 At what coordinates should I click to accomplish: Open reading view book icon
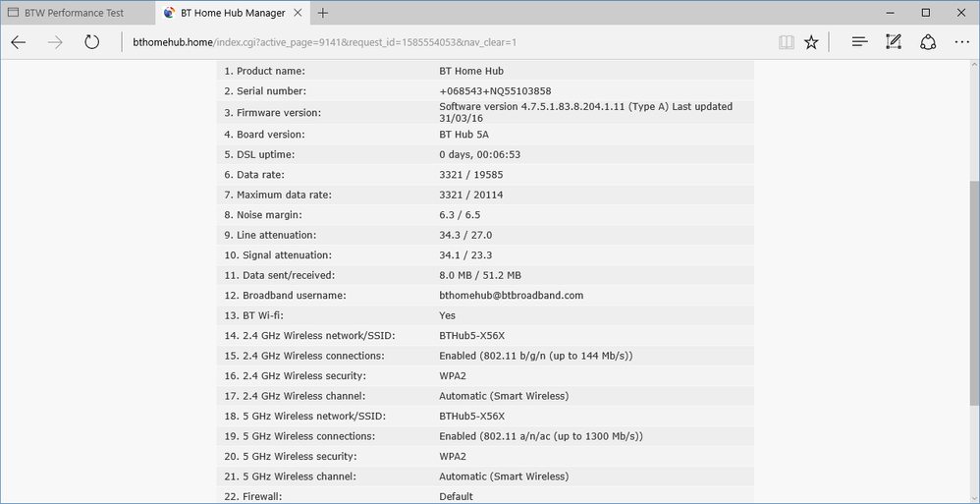point(787,42)
